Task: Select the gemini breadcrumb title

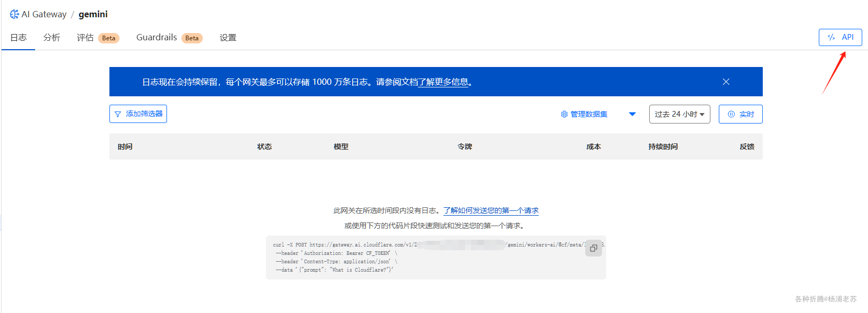Action: (93, 14)
